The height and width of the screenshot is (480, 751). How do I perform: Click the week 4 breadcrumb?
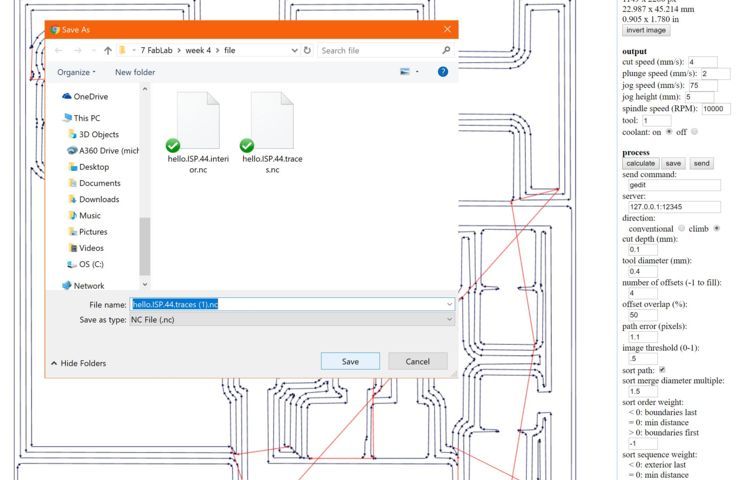click(x=198, y=50)
